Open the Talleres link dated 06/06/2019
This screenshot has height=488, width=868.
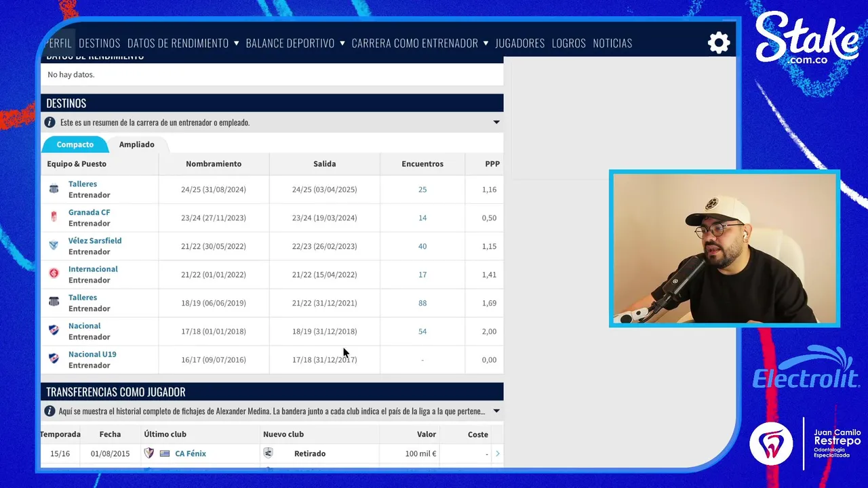tap(83, 298)
